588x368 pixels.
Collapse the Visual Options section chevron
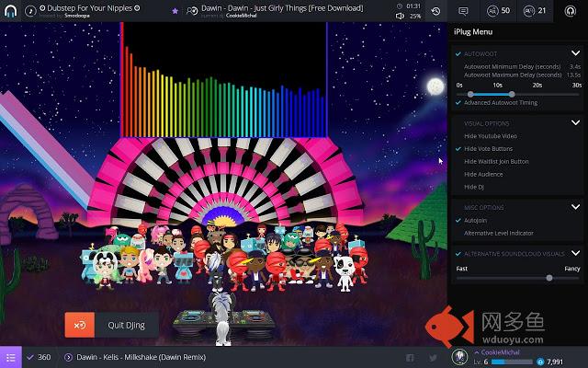tap(576, 122)
